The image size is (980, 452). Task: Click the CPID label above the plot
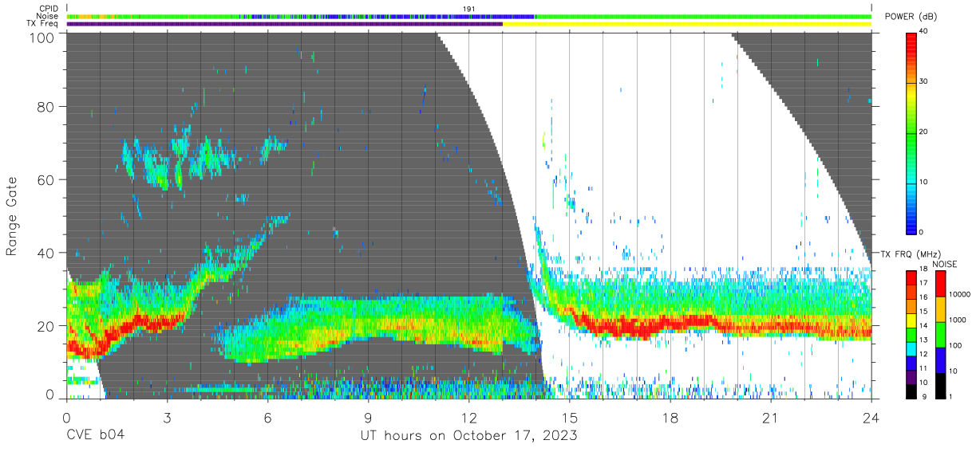[x=48, y=9]
